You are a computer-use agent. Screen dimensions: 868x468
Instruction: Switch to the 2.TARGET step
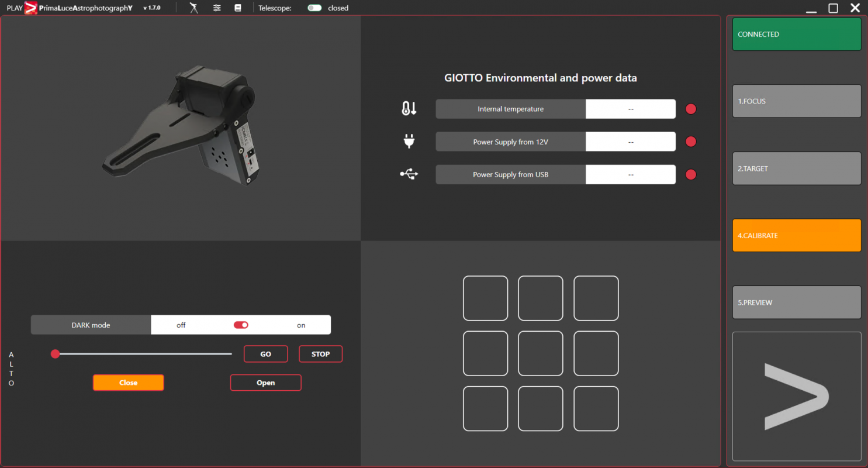797,168
